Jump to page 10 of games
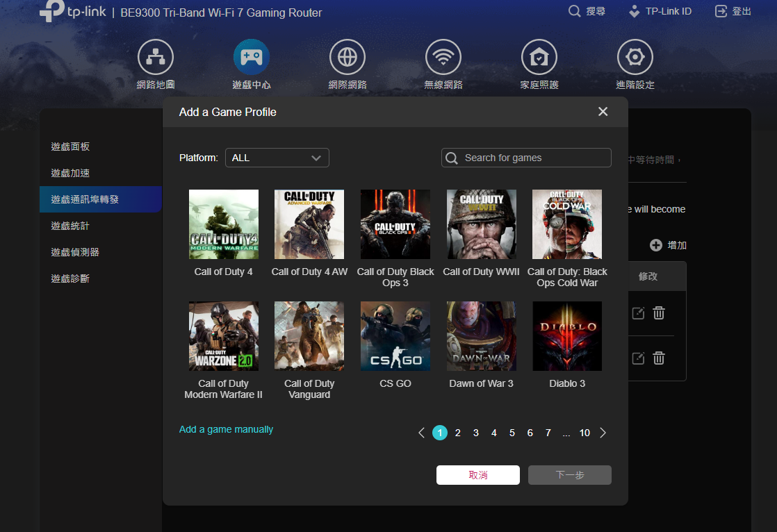777x532 pixels. click(584, 433)
